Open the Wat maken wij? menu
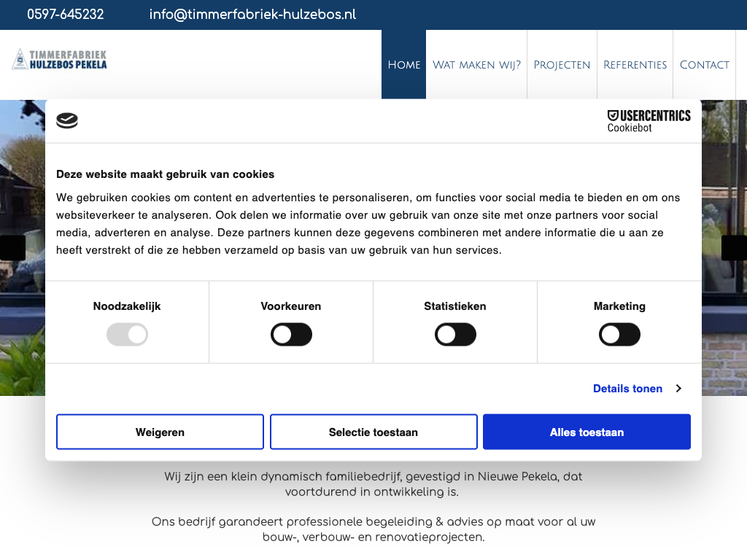747x560 pixels. tap(476, 65)
